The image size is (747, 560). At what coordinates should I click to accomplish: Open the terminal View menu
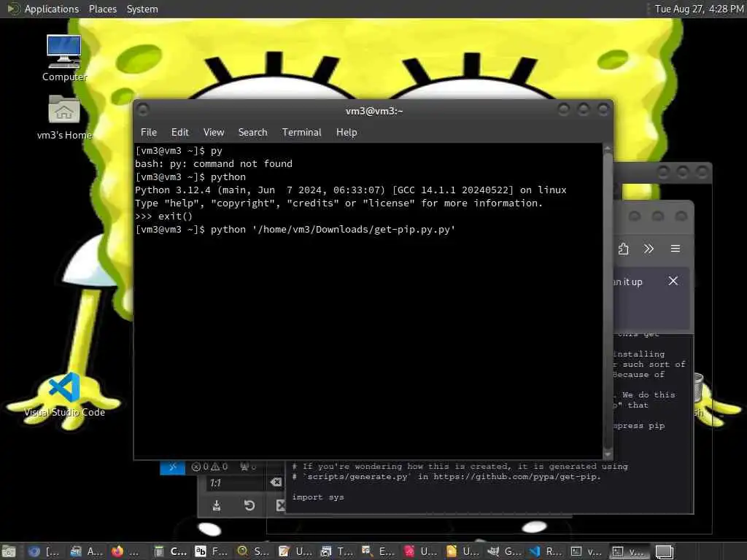(214, 133)
